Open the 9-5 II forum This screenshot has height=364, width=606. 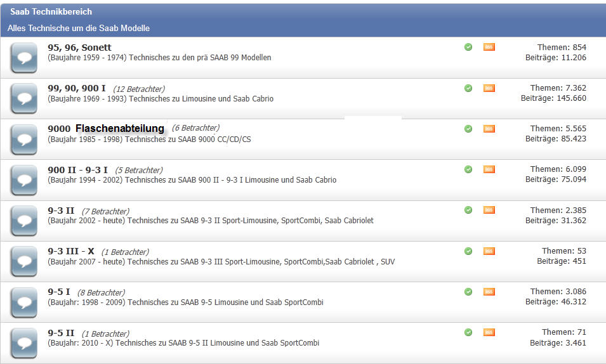(x=61, y=333)
